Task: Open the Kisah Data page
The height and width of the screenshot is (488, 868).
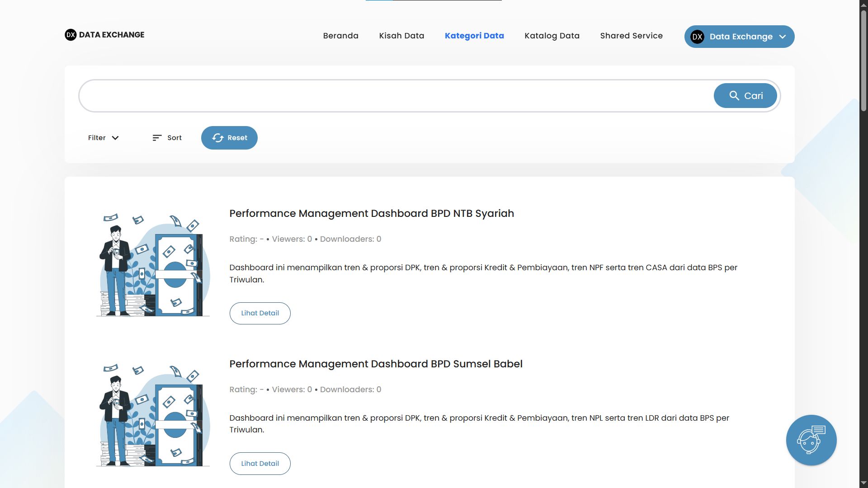Action: pyautogui.click(x=401, y=36)
